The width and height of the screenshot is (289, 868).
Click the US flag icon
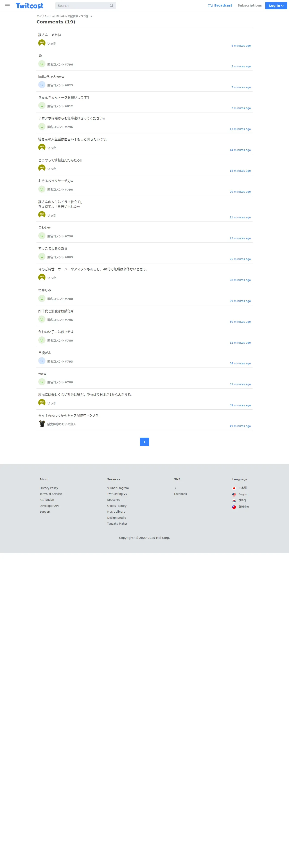[x=234, y=495]
